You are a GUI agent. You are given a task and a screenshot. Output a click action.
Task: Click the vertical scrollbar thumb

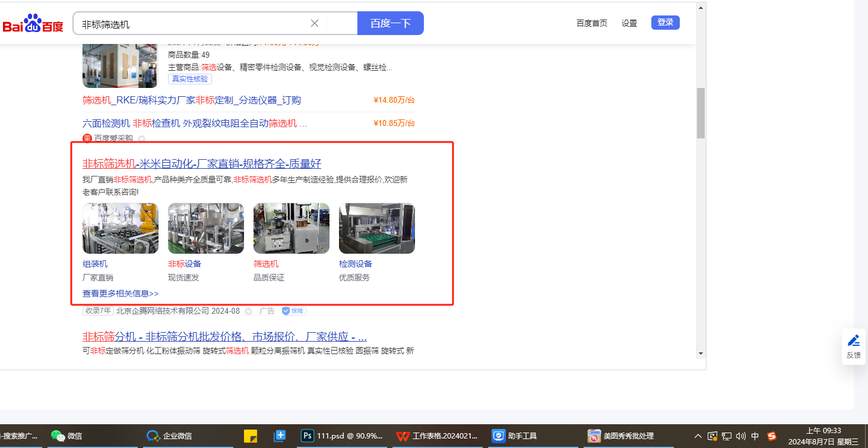701,113
